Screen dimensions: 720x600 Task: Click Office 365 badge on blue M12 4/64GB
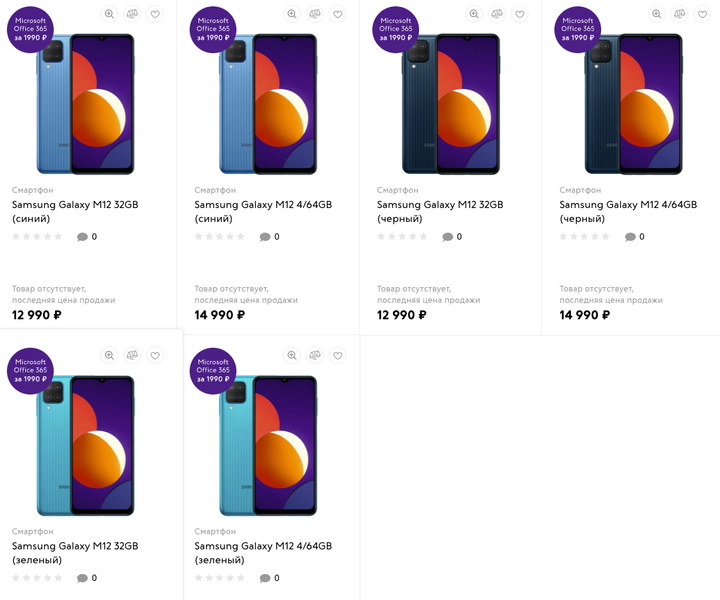tap(212, 29)
